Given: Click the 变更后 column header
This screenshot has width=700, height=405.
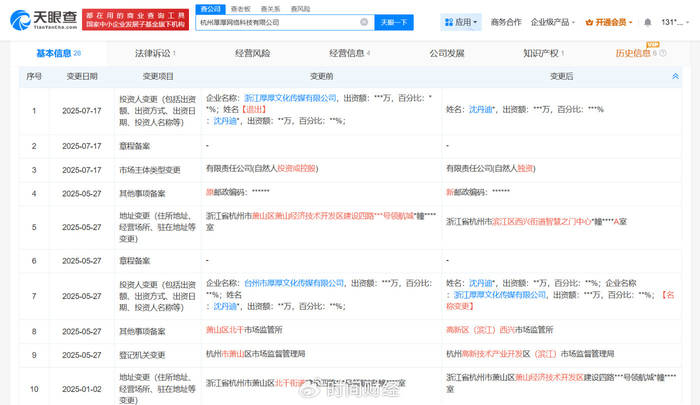Looking at the screenshot, I should 562,76.
